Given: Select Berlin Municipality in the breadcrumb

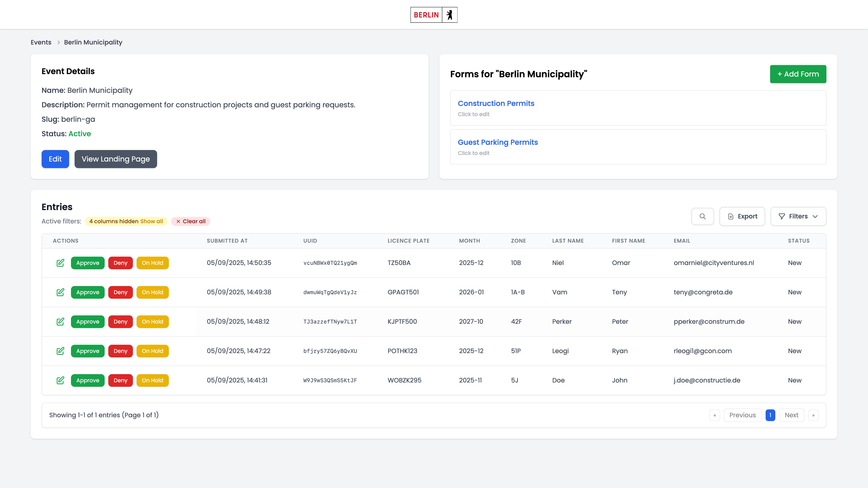Looking at the screenshot, I should tap(93, 42).
